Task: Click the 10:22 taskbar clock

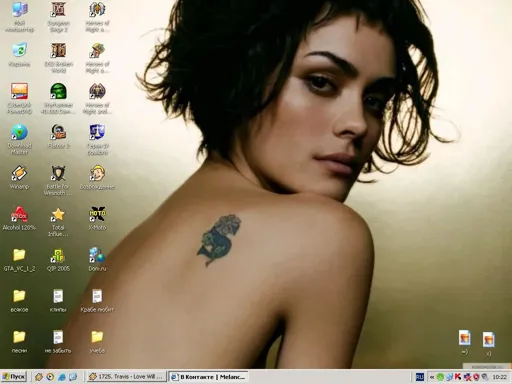Action: click(x=499, y=377)
